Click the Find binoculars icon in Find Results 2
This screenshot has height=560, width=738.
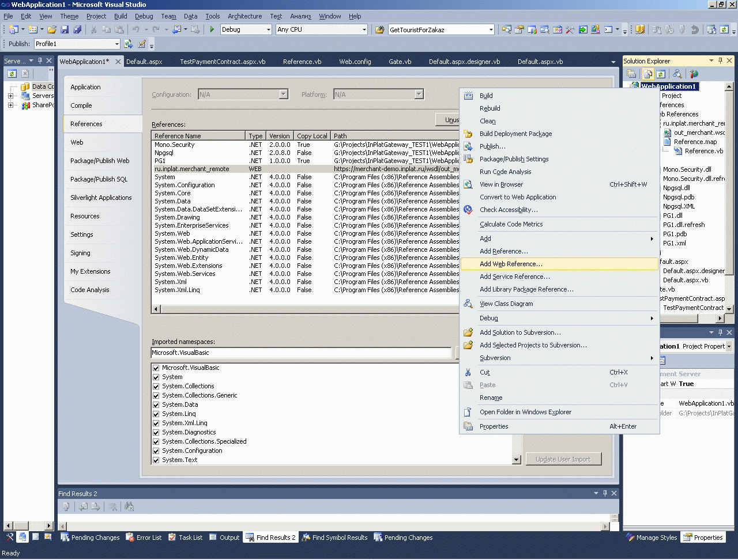[129, 506]
